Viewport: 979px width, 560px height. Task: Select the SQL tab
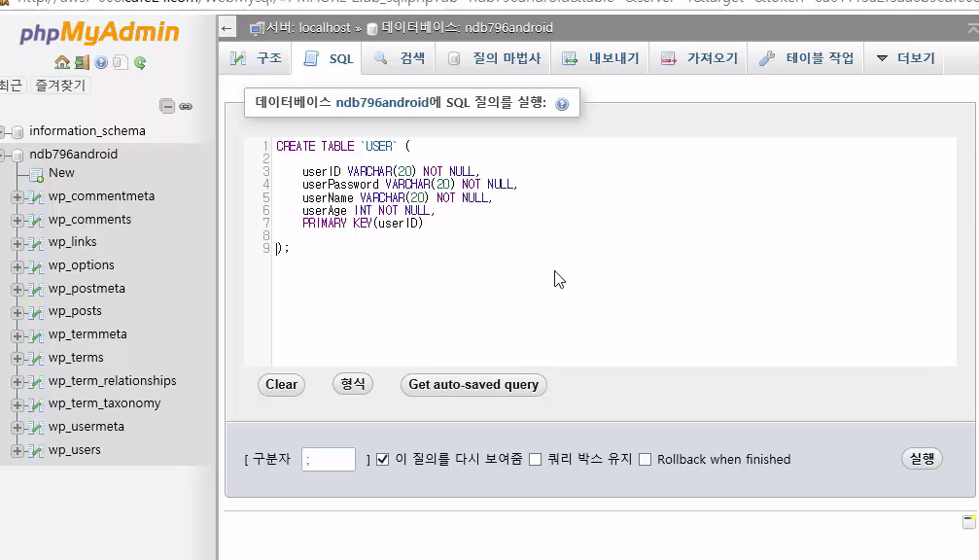(328, 58)
